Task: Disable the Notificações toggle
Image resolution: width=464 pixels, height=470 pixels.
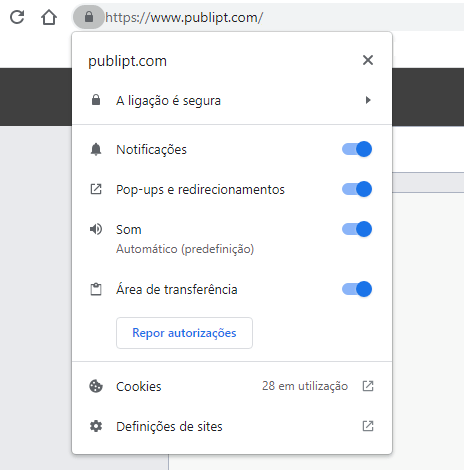Action: [357, 149]
